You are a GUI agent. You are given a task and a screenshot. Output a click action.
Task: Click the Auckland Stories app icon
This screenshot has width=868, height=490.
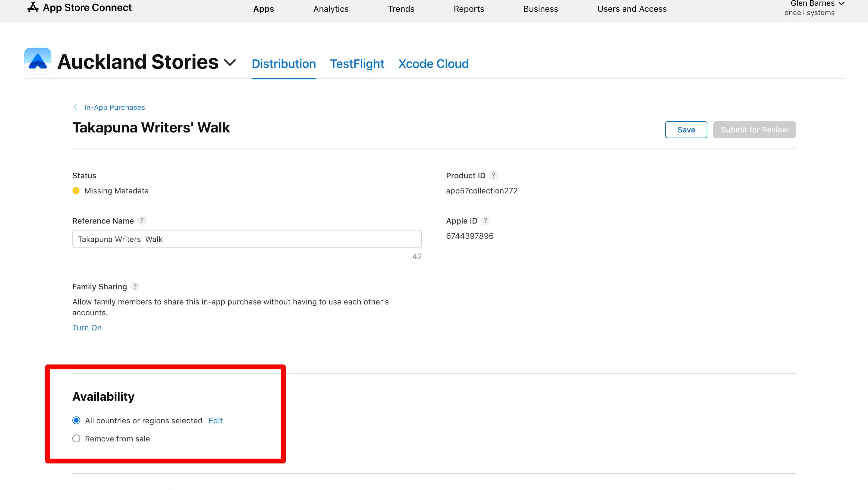point(37,61)
